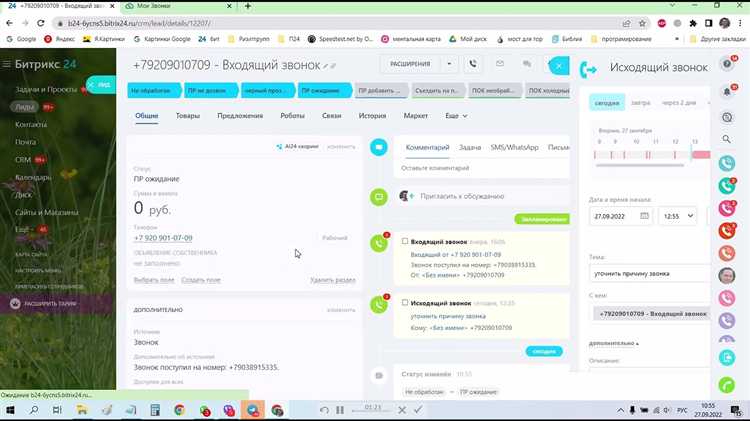Click the РАСШИРЕНИЯ button
This screenshot has height=421, width=750.
(410, 64)
